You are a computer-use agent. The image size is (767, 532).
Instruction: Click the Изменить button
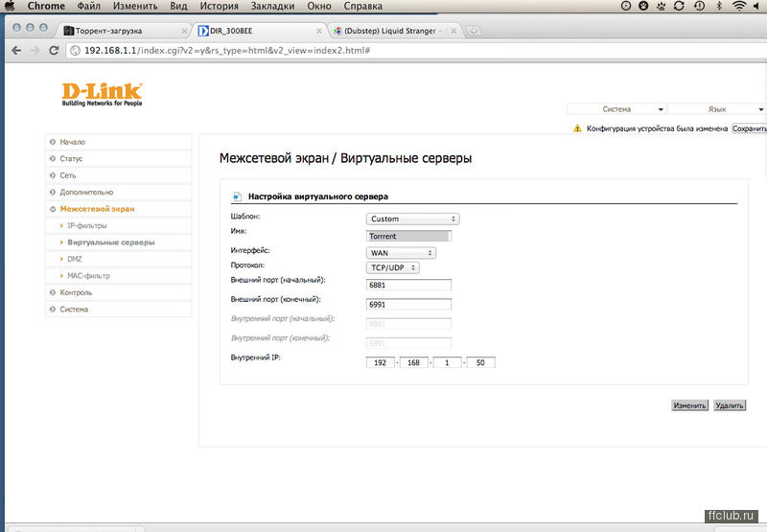tap(689, 405)
